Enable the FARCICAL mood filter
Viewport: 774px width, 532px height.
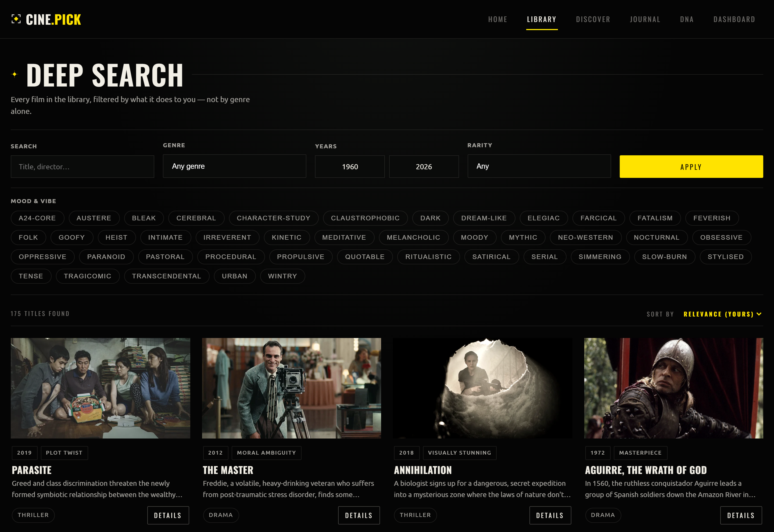point(598,218)
